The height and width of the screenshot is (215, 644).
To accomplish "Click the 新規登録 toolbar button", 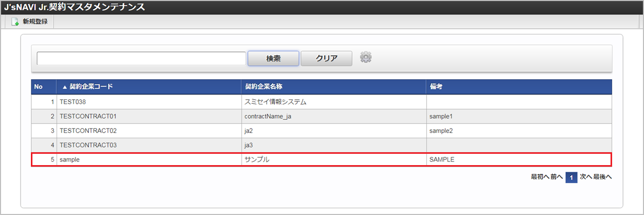I will pos(29,22).
